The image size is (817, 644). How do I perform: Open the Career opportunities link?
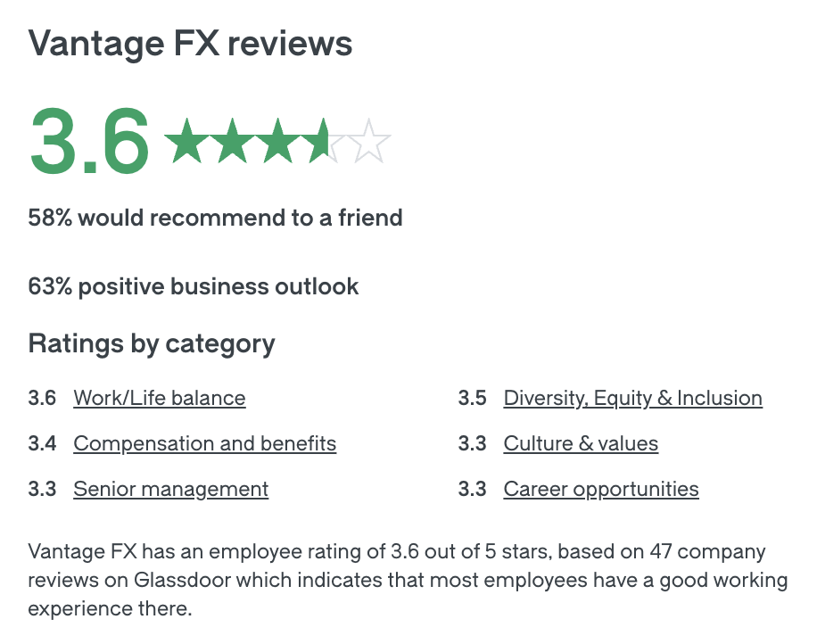coord(601,489)
